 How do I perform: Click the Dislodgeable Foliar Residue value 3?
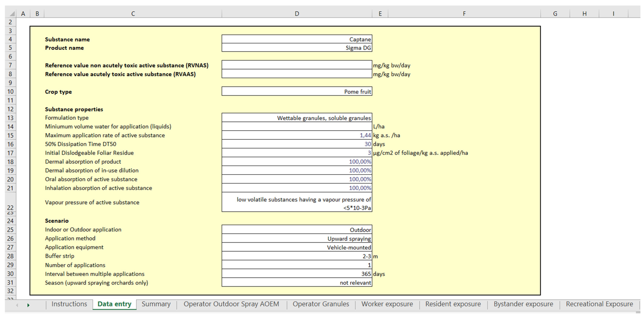click(x=297, y=153)
